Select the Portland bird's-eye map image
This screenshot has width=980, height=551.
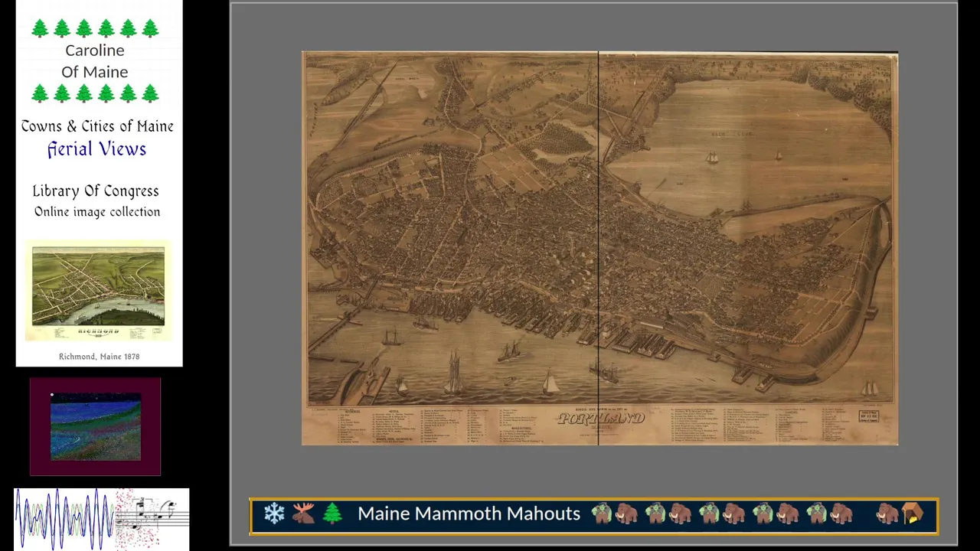599,248
